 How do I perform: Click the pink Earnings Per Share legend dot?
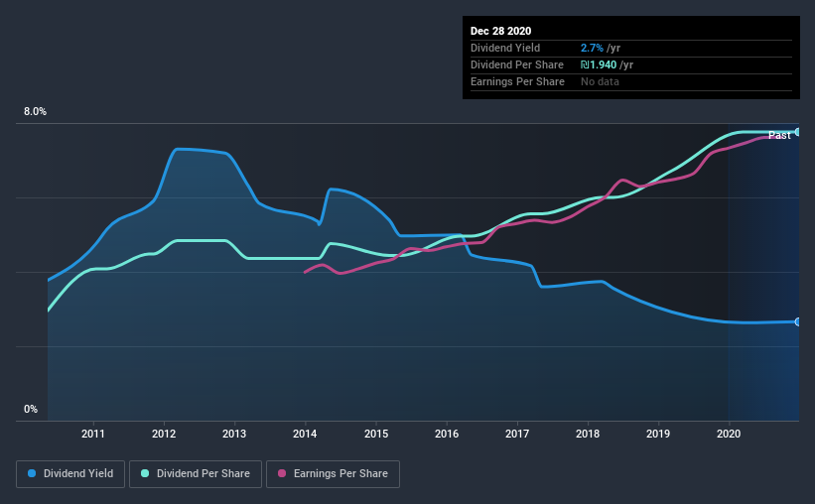pyautogui.click(x=282, y=473)
